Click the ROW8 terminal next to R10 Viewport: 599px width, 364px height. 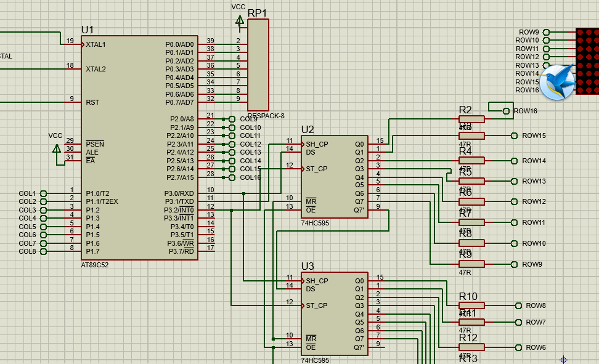point(518,305)
